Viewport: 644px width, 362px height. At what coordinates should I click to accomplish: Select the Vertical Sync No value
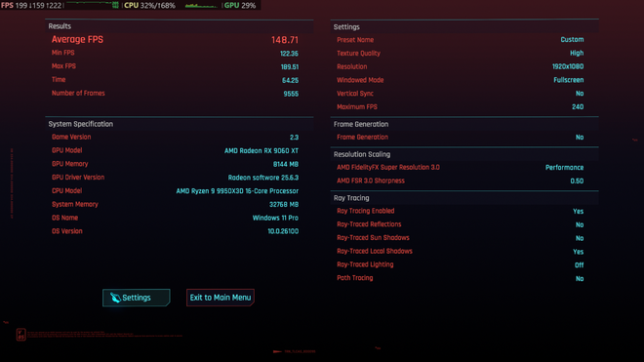(x=580, y=94)
